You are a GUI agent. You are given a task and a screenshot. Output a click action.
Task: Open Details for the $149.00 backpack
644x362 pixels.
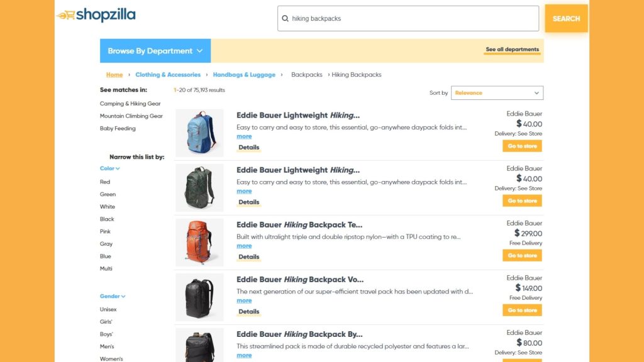pyautogui.click(x=249, y=312)
